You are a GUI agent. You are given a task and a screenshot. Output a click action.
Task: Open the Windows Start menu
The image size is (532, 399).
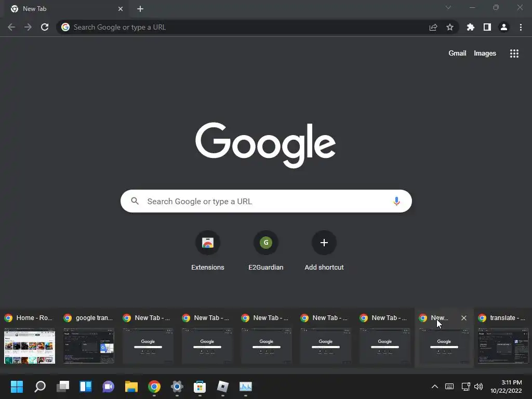click(x=17, y=387)
